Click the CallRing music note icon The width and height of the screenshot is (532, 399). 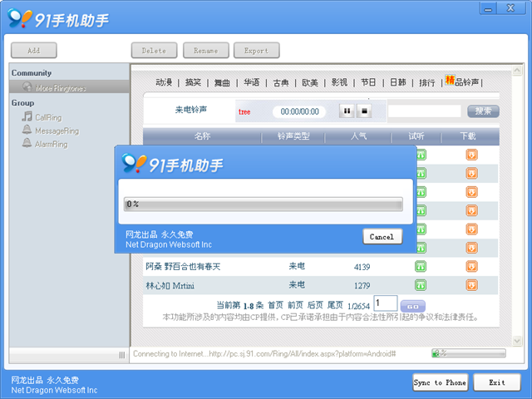[x=27, y=116]
